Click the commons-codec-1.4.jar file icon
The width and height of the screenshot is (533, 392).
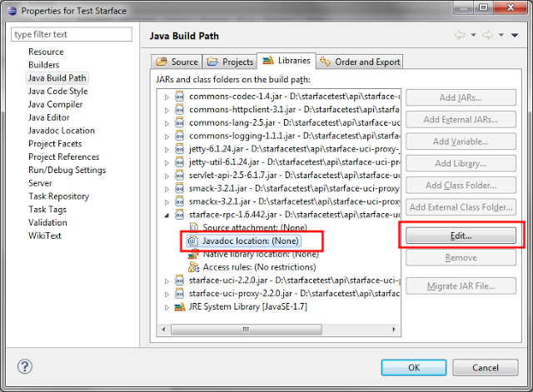(x=180, y=97)
